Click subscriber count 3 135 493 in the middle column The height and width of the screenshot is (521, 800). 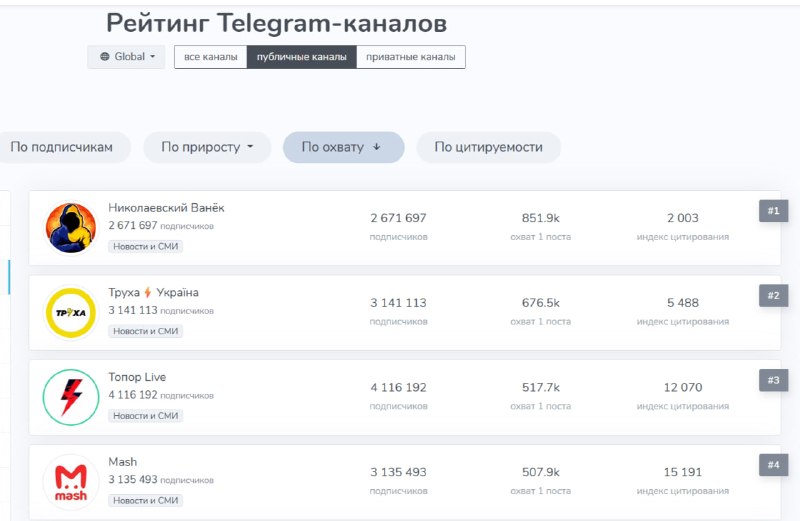pos(398,472)
